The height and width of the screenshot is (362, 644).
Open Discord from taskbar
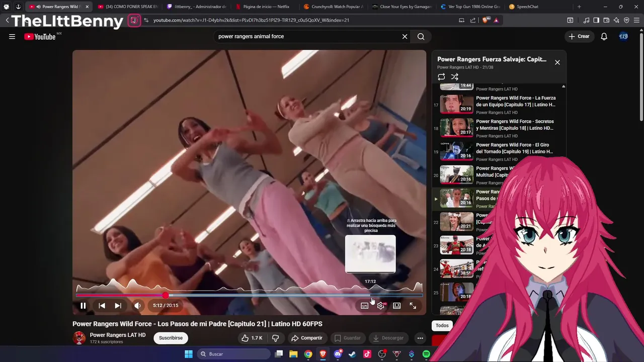coord(338,354)
